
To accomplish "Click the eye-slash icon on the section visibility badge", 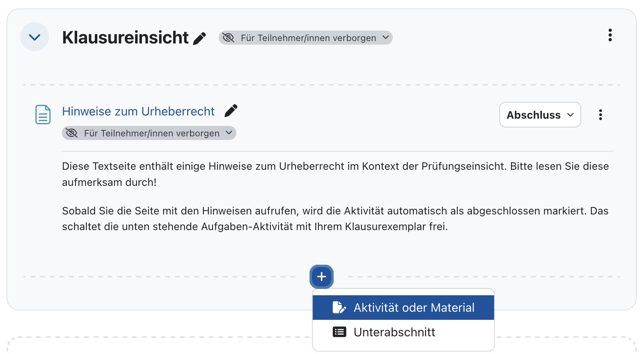I will point(229,37).
